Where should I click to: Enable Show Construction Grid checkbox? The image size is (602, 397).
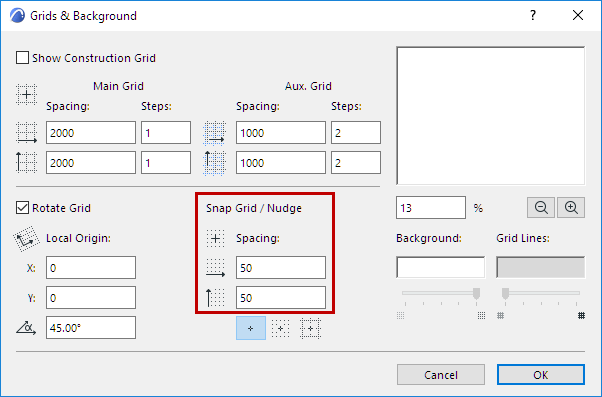(22, 58)
